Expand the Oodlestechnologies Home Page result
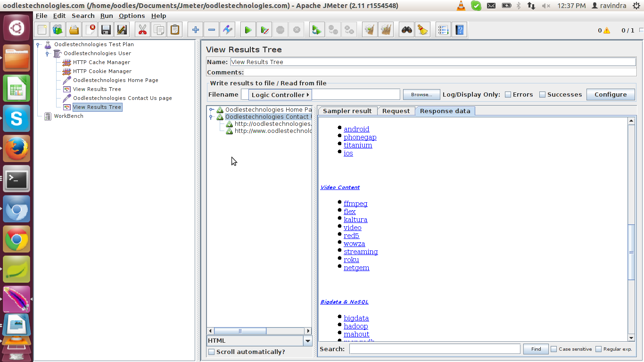Image resolution: width=644 pixels, height=362 pixels. [212, 110]
